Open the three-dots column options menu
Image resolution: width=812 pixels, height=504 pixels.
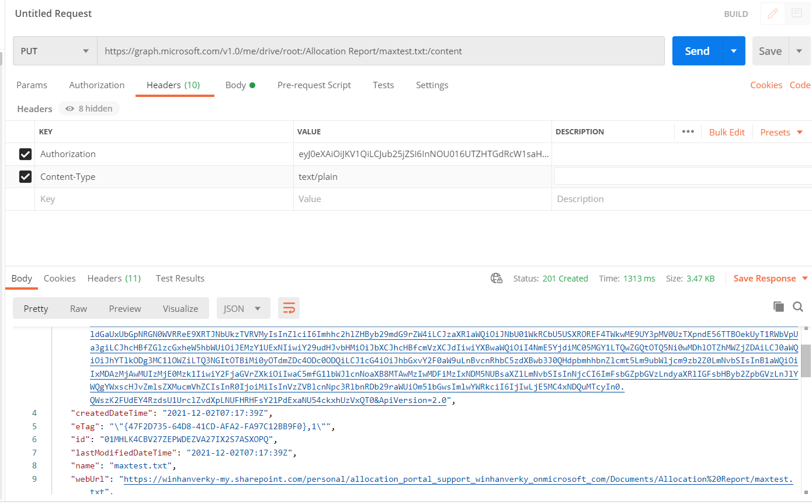(x=688, y=132)
